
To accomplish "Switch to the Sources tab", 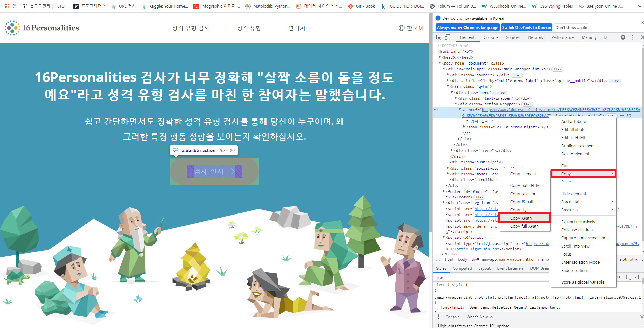I will 513,37.
